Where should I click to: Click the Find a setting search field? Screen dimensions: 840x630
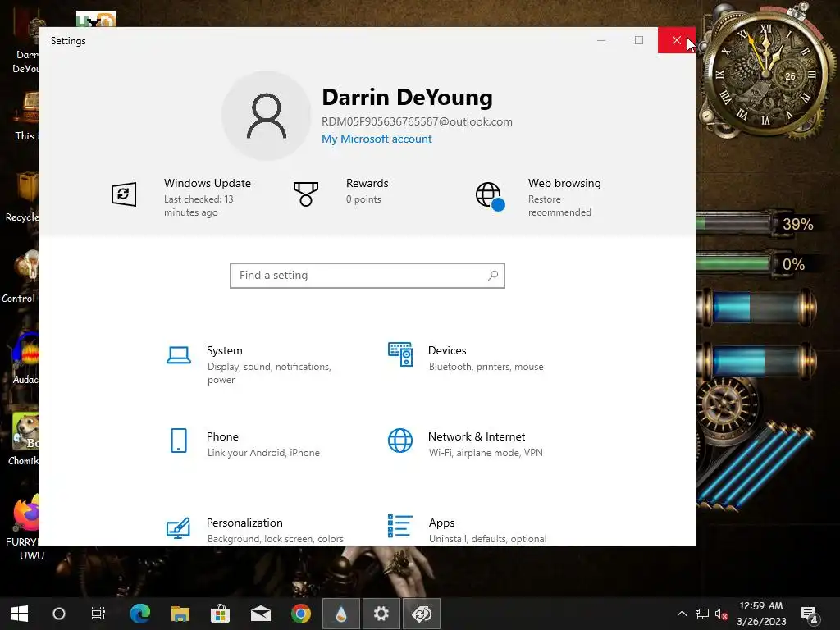[367, 276]
